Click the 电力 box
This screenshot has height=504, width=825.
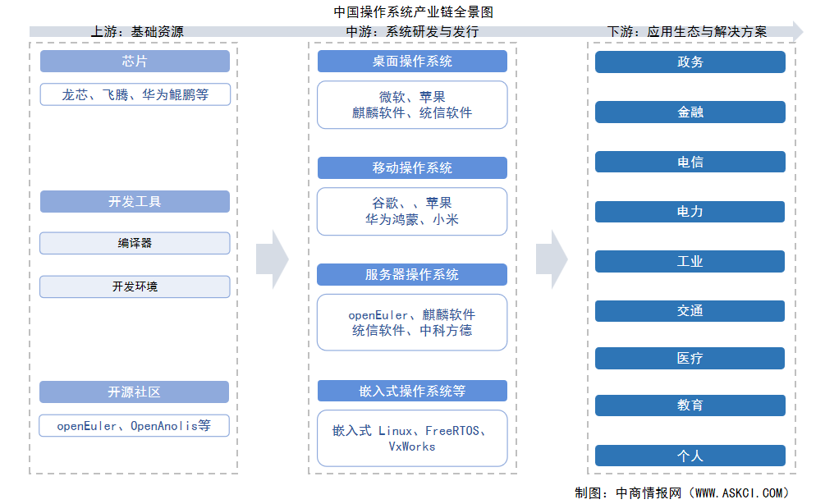[690, 212]
